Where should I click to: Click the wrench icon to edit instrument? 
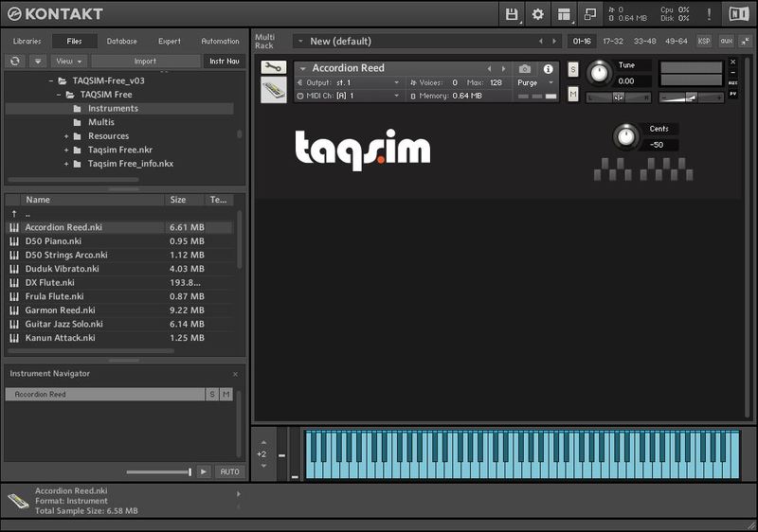pyautogui.click(x=274, y=68)
